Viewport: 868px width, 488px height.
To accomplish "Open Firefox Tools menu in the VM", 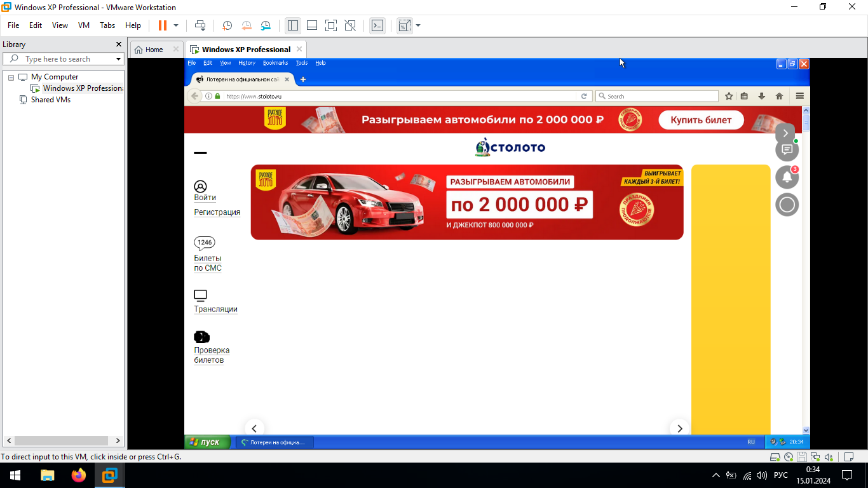I will point(302,63).
